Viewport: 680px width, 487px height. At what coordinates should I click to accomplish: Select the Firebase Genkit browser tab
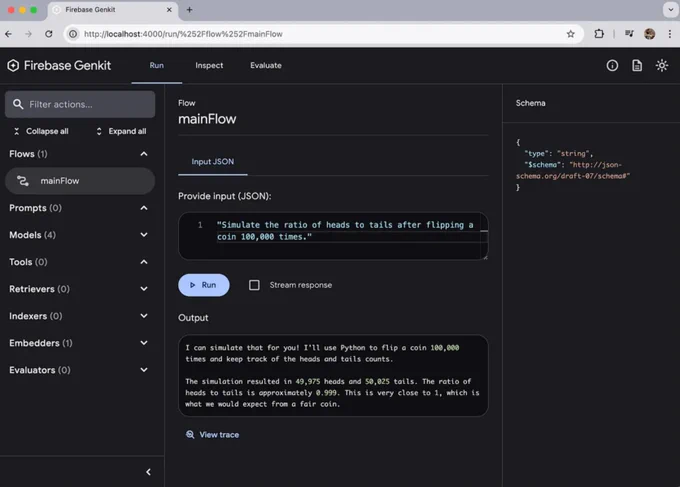[112, 10]
